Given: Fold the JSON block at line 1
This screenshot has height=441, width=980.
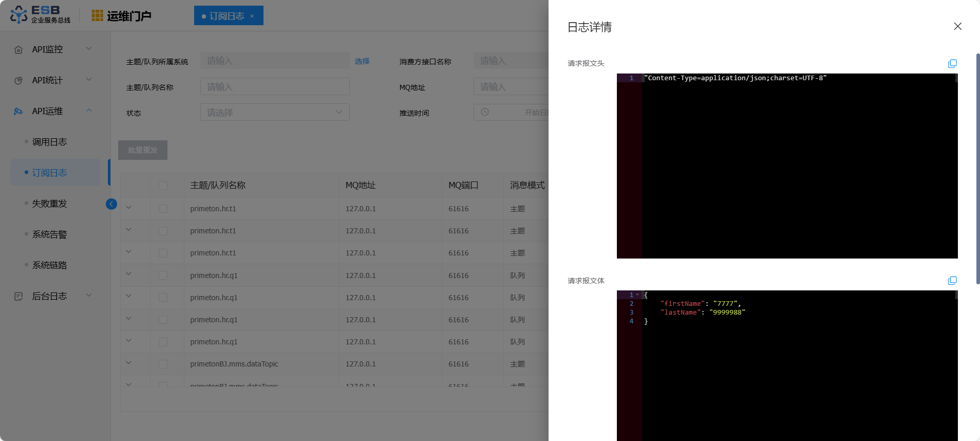Looking at the screenshot, I should [x=637, y=295].
